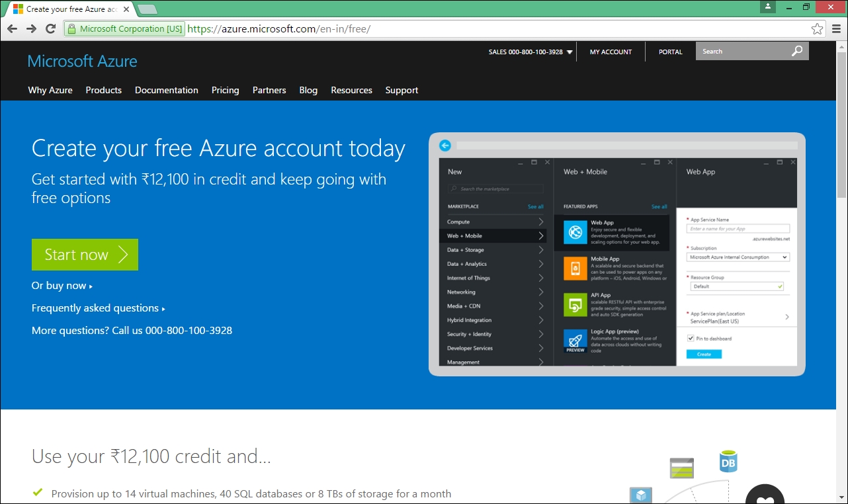Click the App Service Name field
This screenshot has width=848, height=504.
[x=738, y=229]
